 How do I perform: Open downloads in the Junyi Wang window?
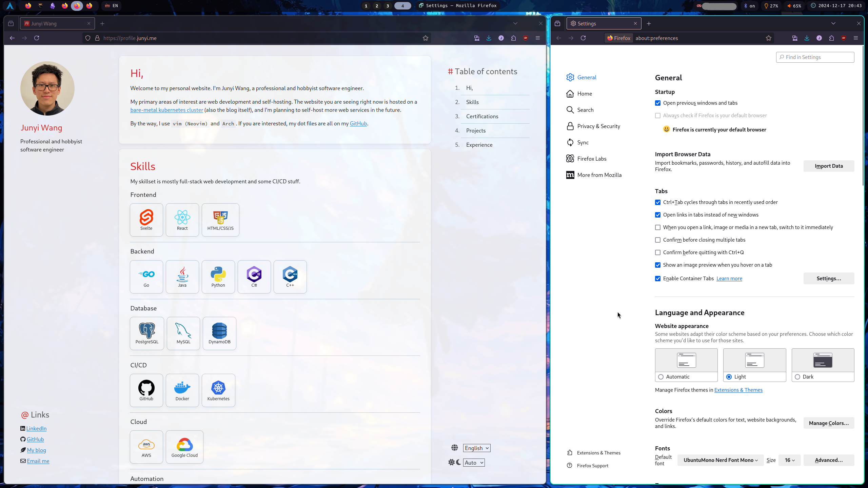click(489, 38)
